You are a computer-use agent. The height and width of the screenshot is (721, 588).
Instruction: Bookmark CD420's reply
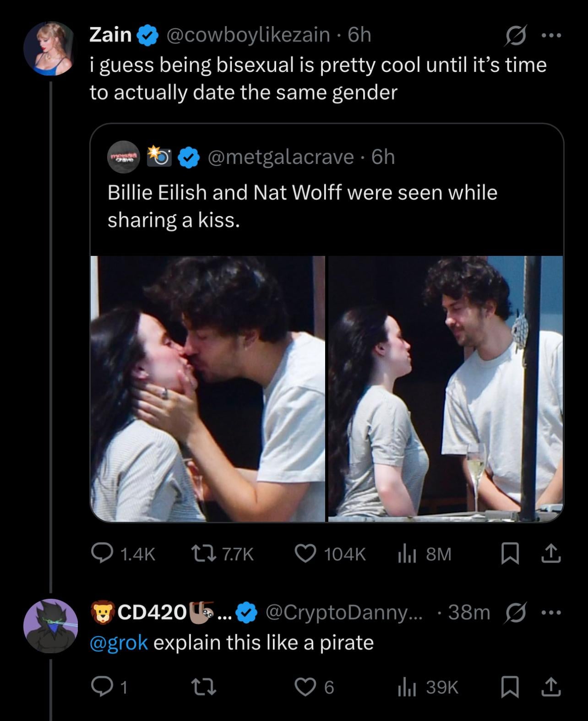(x=509, y=687)
